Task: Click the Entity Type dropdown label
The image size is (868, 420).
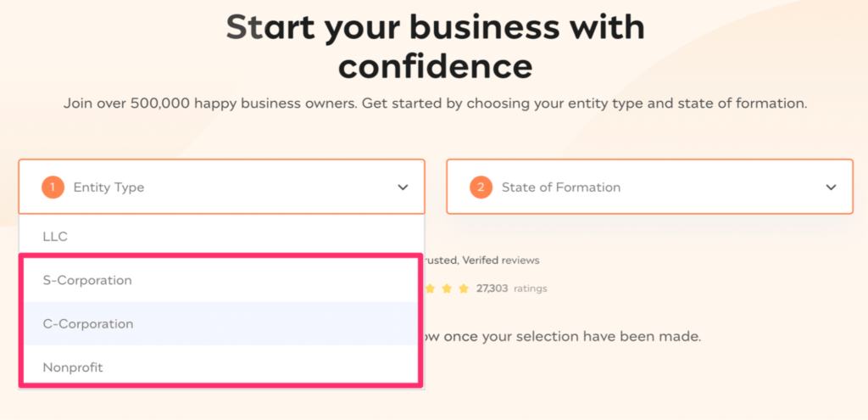Action: pos(108,188)
